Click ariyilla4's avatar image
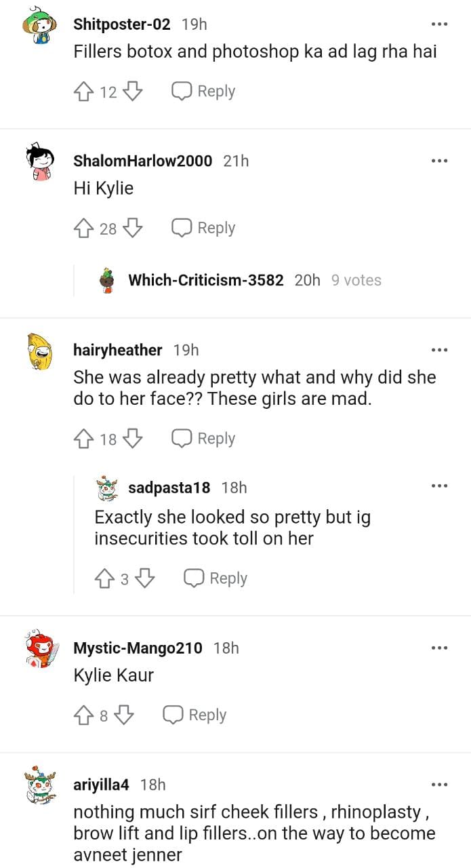Image resolution: width=471 pixels, height=868 pixels. (x=40, y=786)
